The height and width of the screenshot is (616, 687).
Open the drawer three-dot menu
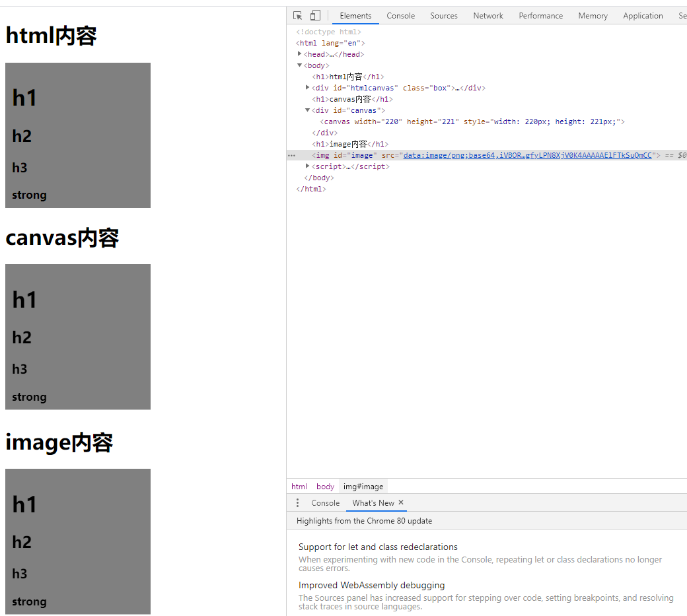click(x=297, y=502)
